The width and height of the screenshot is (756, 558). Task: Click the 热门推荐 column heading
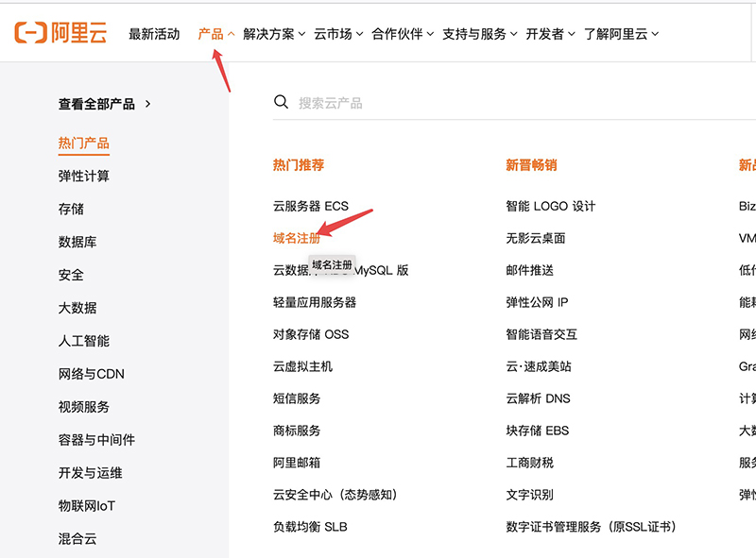point(299,165)
